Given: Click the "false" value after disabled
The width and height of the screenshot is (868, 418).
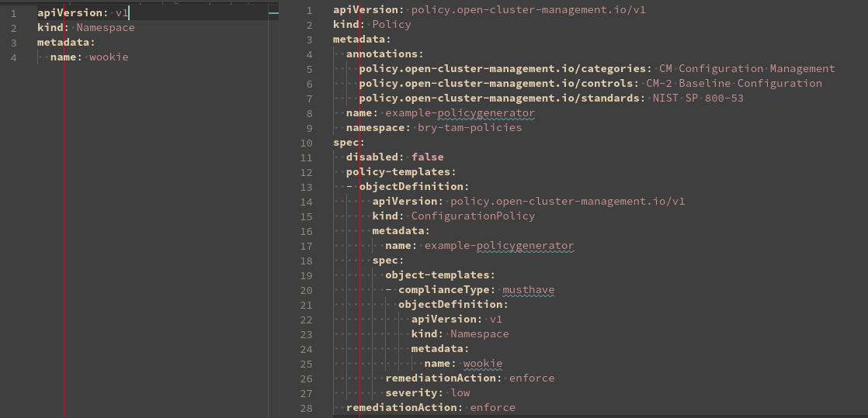Looking at the screenshot, I should [x=428, y=157].
